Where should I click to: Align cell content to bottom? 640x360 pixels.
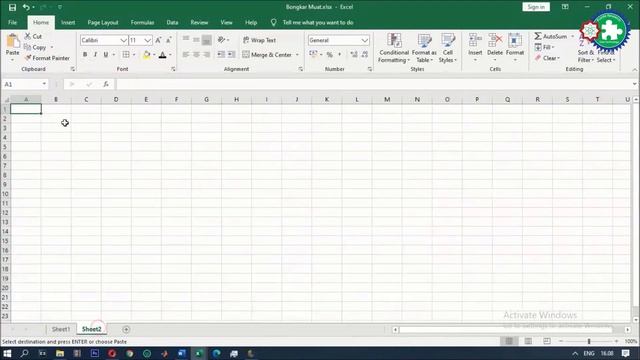207,40
